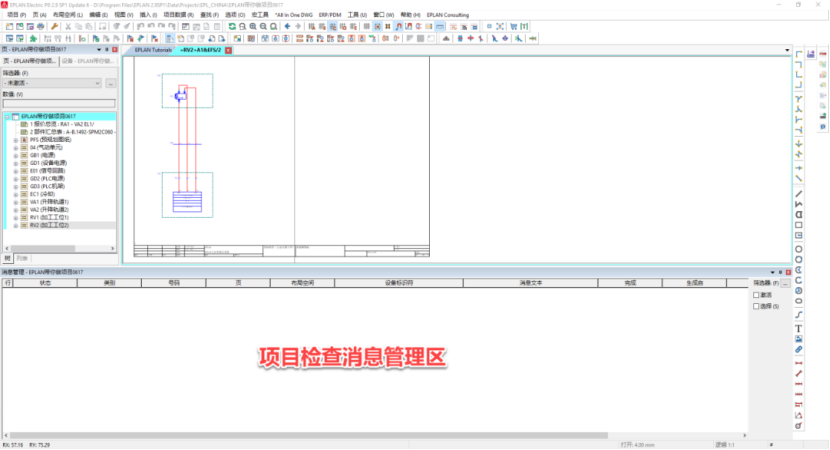Select the polyline drawing tool
The width and height of the screenshot is (830, 450).
pyautogui.click(x=799, y=204)
